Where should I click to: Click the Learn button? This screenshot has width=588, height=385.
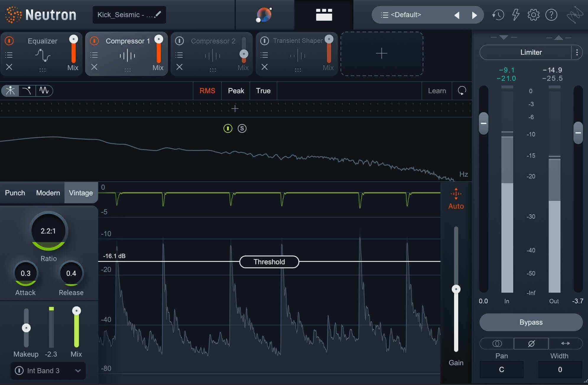point(437,91)
